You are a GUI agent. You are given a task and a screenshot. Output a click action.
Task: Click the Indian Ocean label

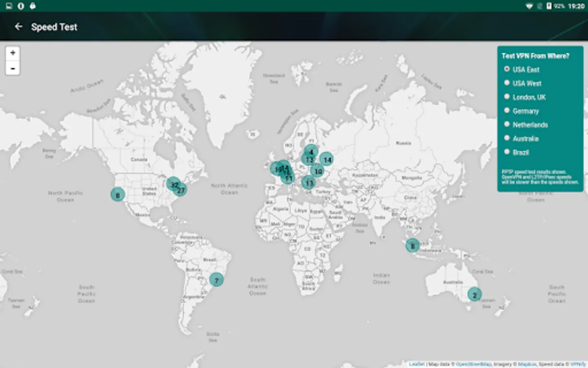tap(381, 278)
